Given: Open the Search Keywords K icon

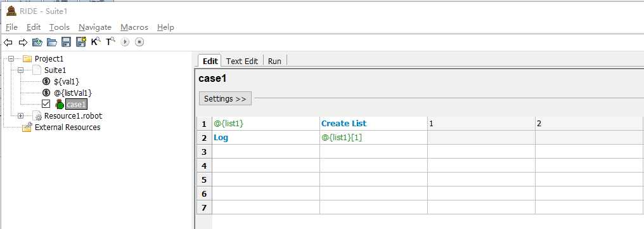Looking at the screenshot, I should pyautogui.click(x=96, y=41).
